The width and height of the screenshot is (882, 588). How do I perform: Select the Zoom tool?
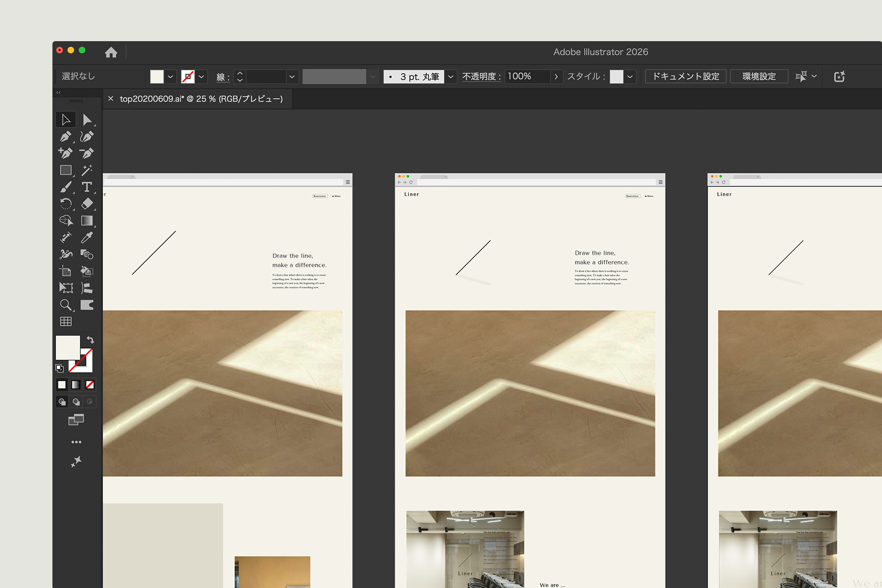[66, 305]
